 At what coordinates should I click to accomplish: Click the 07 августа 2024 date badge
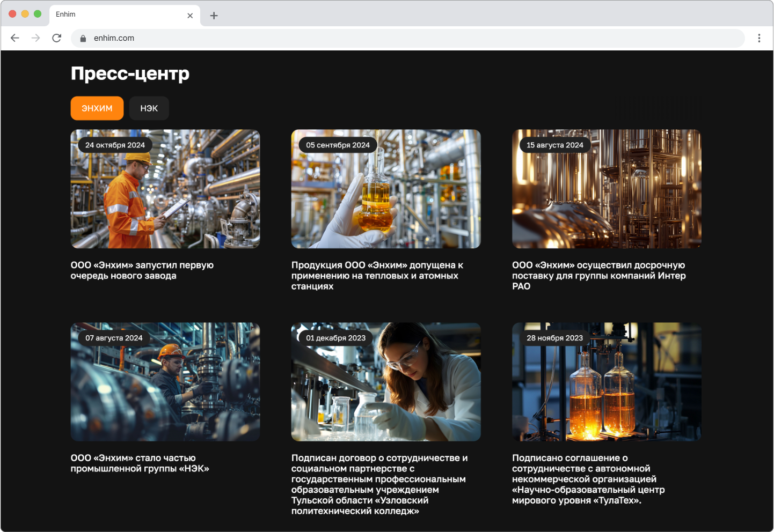tap(114, 338)
